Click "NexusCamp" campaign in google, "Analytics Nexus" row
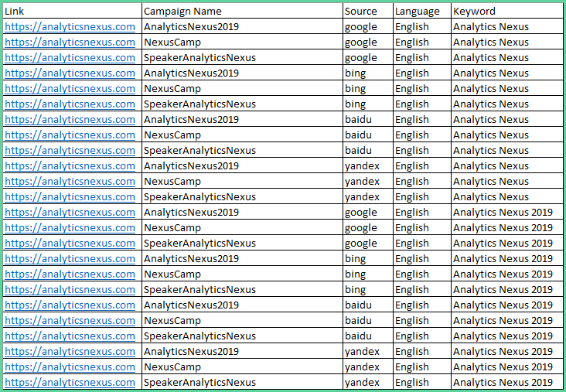 (172, 43)
